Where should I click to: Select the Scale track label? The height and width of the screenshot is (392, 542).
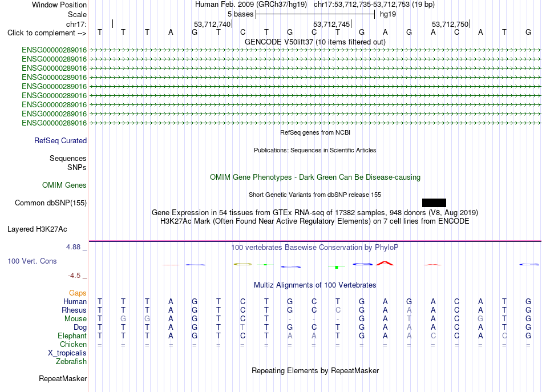tap(77, 14)
